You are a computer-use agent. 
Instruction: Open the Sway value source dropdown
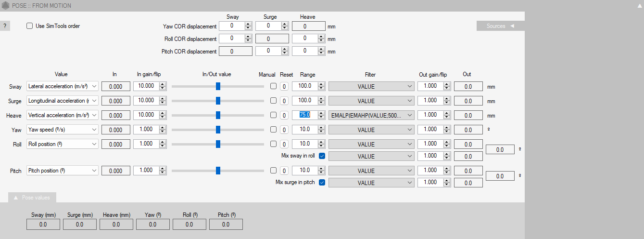click(x=62, y=87)
